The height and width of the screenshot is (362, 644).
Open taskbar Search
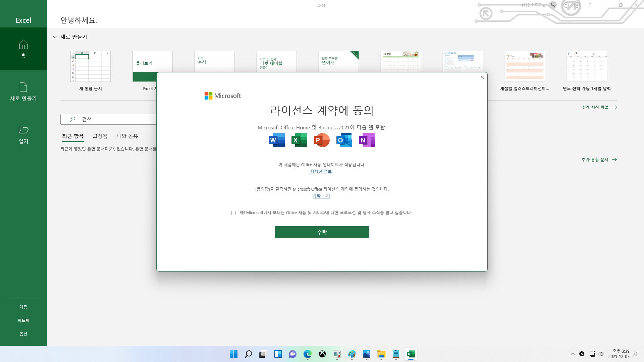pos(248,354)
